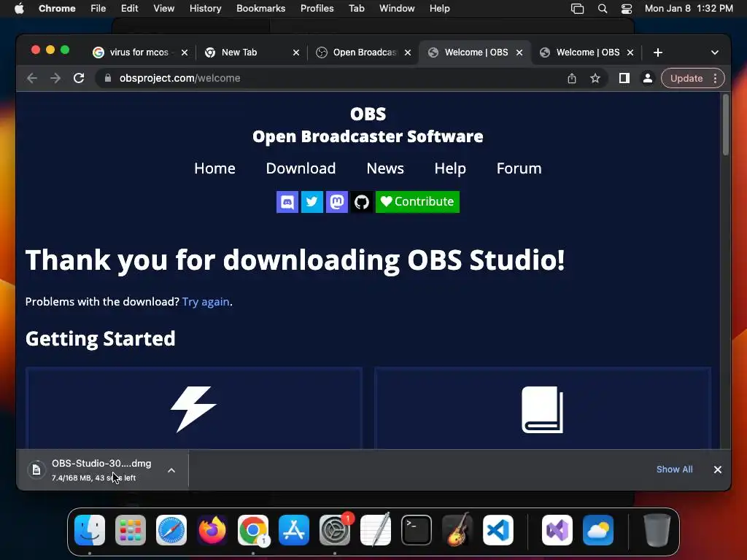Open App Store from the Dock
Viewport: 747px width, 560px height.
(294, 530)
